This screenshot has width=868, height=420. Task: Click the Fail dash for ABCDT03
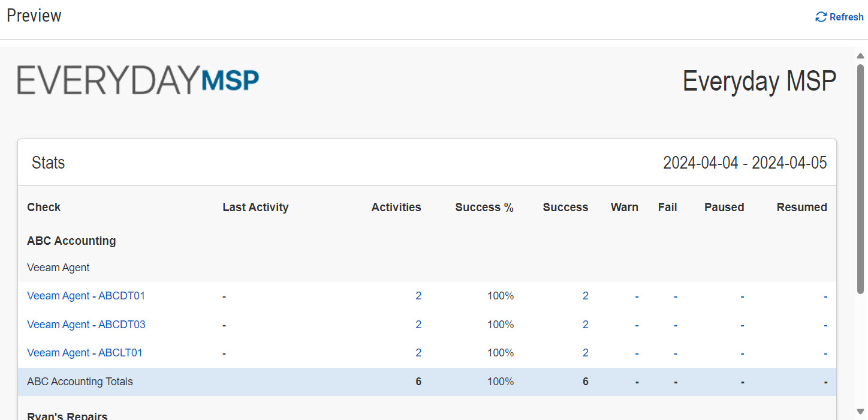click(x=675, y=325)
